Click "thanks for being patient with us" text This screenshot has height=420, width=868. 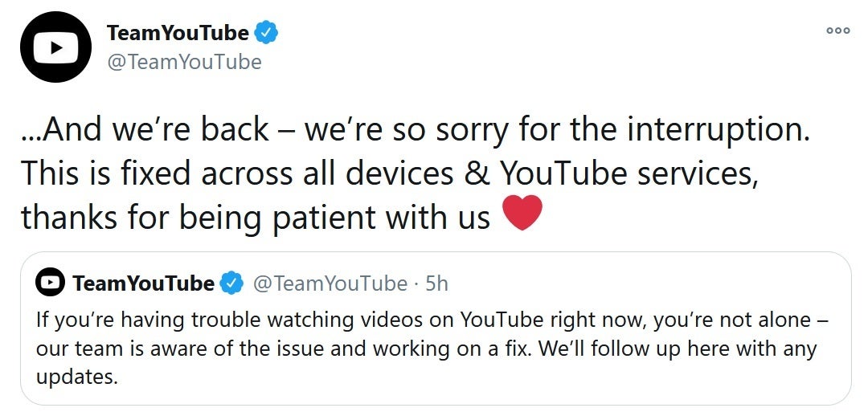point(256,216)
